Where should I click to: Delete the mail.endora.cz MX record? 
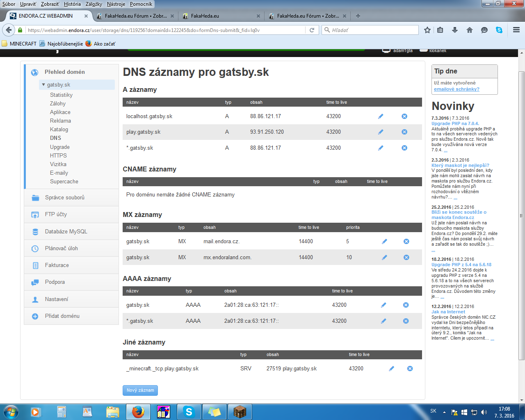point(406,242)
